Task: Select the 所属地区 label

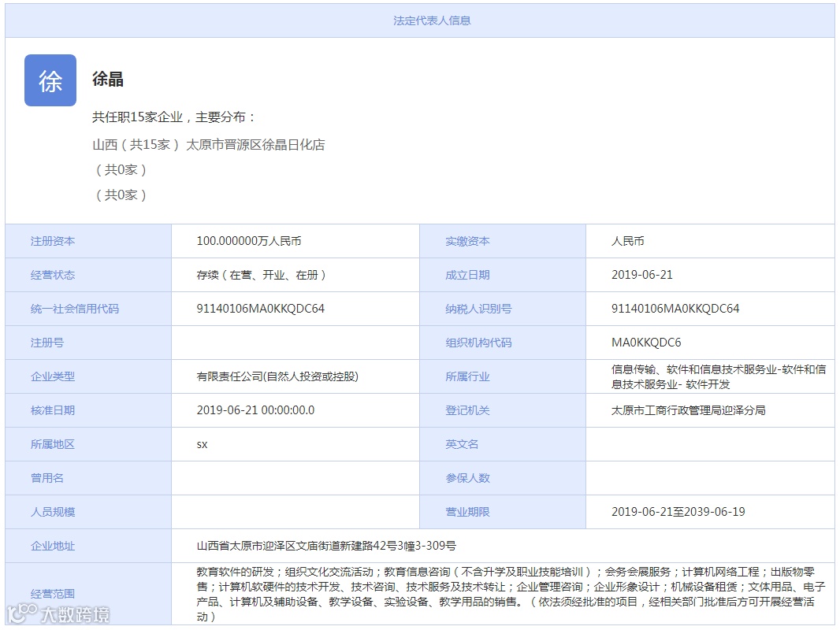Action: [x=53, y=443]
